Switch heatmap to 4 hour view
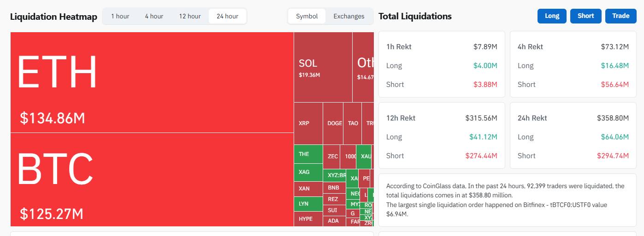The width and height of the screenshot is (644, 236). [x=154, y=16]
